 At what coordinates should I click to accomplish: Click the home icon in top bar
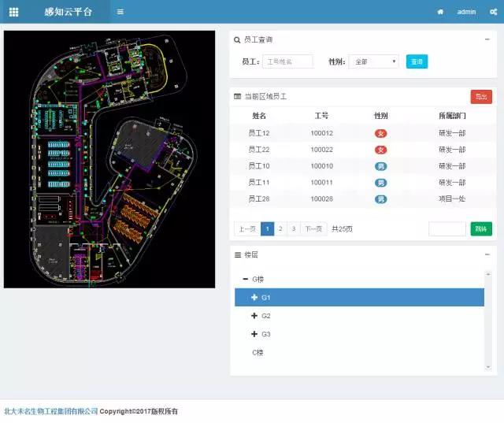click(440, 12)
